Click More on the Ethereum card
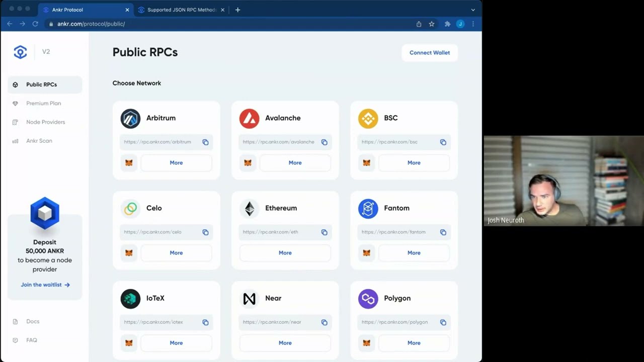This screenshot has height=362, width=644. point(285,253)
